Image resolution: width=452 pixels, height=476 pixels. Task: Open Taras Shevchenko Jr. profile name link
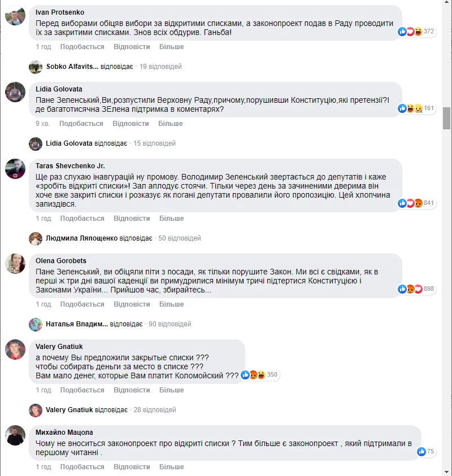tap(70, 166)
